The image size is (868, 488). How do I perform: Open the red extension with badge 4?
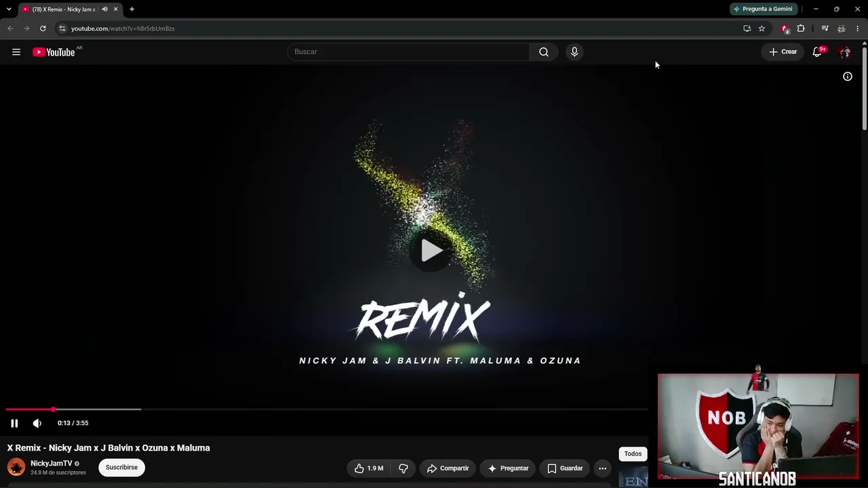click(x=785, y=28)
